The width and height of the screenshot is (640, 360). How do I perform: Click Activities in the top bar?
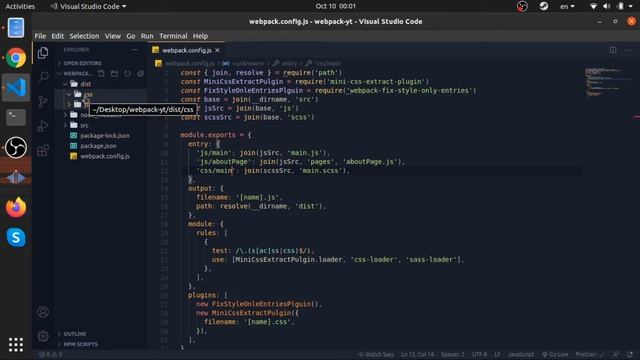20,7
